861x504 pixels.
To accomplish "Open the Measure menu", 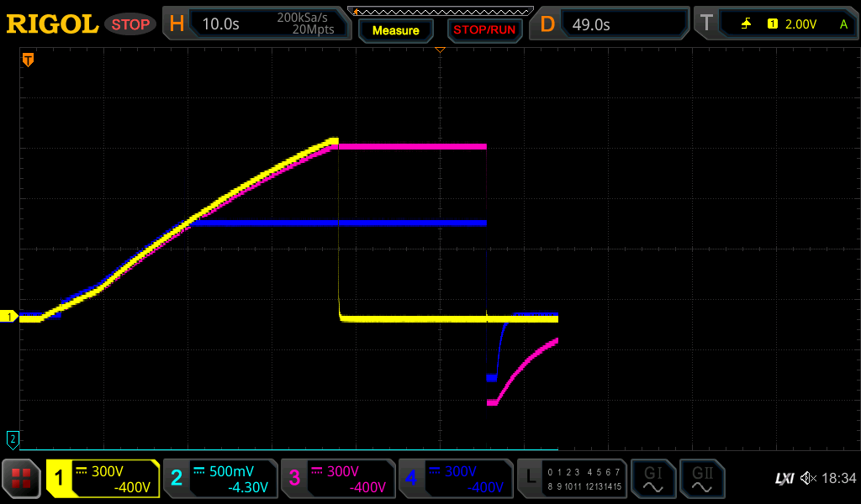I will (395, 30).
